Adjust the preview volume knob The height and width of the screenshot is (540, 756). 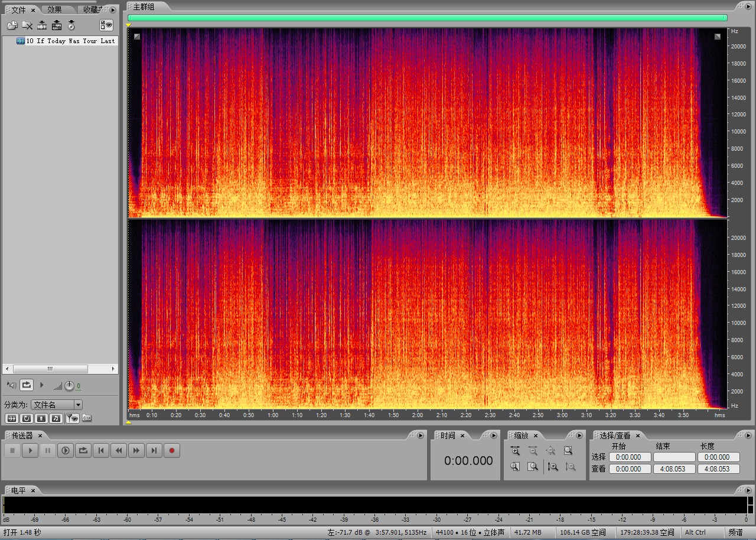tap(69, 386)
